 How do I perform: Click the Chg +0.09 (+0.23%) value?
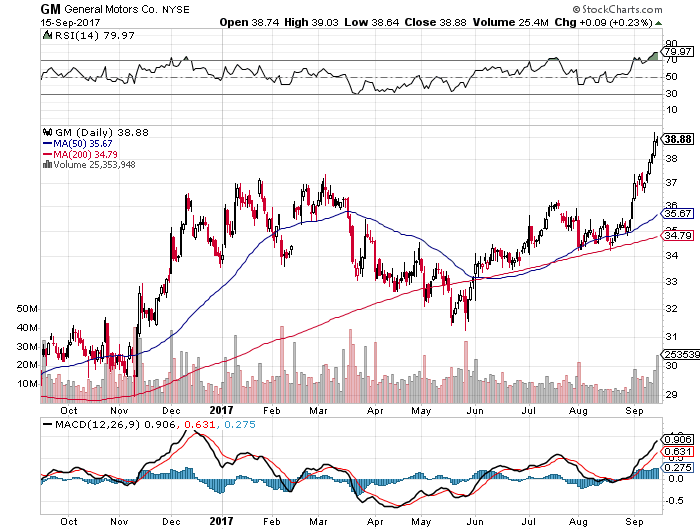(x=603, y=22)
